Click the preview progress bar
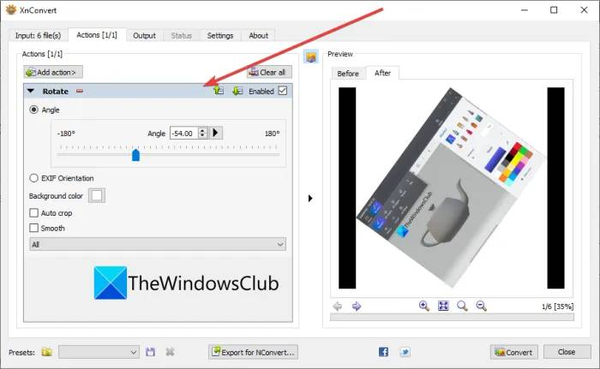 coord(452,317)
